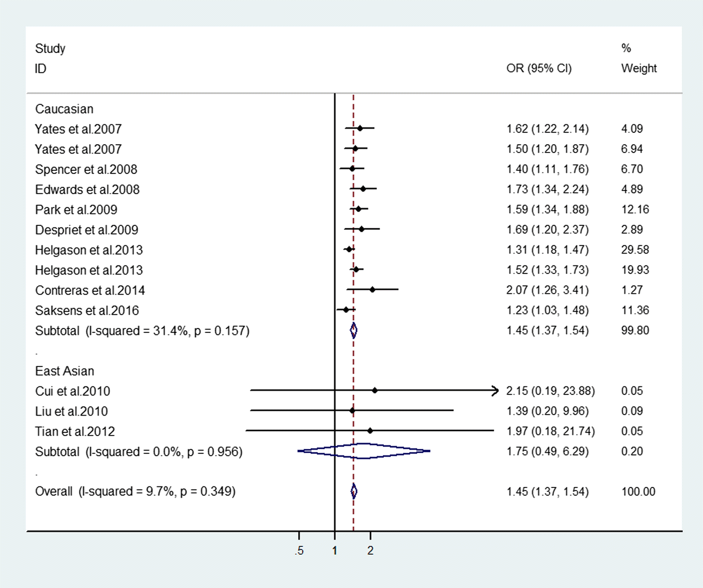This screenshot has height=588, width=703.
Task: Click the x-axis tick label '2'
Action: (x=370, y=551)
